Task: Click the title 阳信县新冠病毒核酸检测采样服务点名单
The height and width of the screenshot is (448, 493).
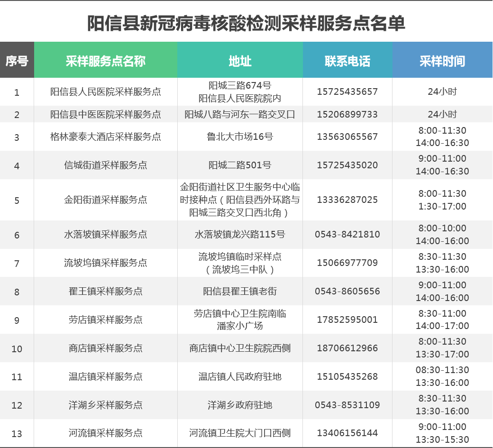Action: 246,23
